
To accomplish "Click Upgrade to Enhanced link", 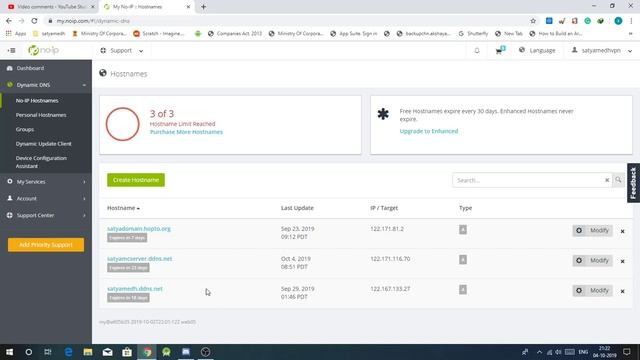I will click(429, 131).
